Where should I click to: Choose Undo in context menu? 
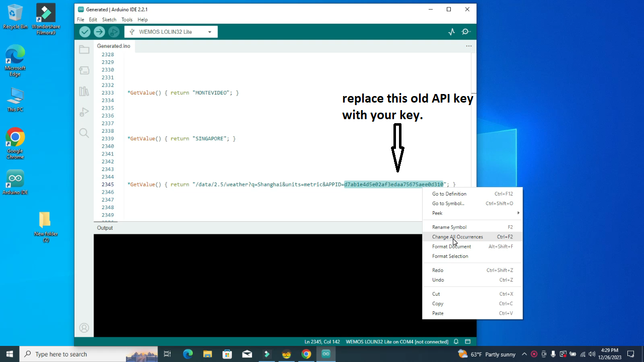coord(472,280)
